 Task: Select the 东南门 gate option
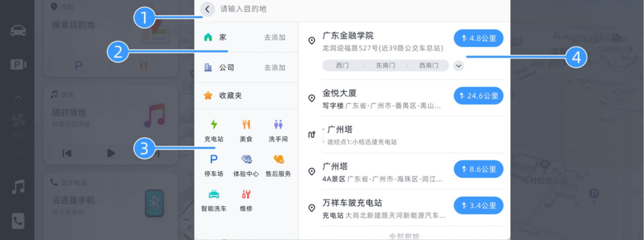tap(386, 65)
